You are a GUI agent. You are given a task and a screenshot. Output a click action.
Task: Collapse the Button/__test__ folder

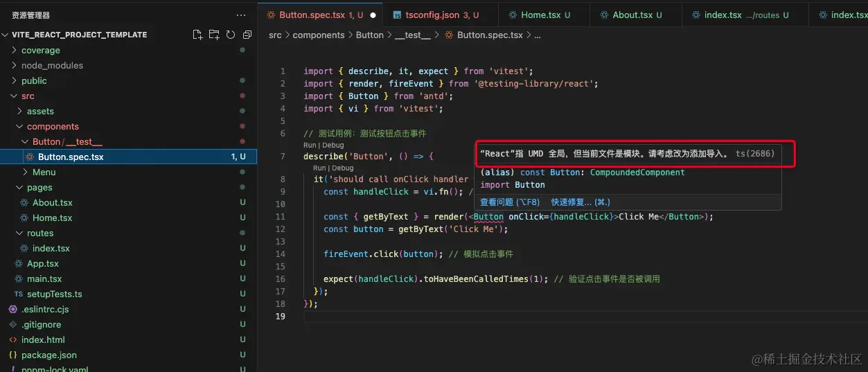tap(26, 141)
